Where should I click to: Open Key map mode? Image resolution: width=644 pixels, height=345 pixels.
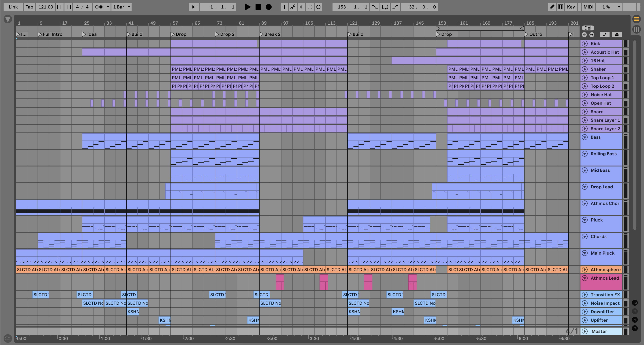571,7
